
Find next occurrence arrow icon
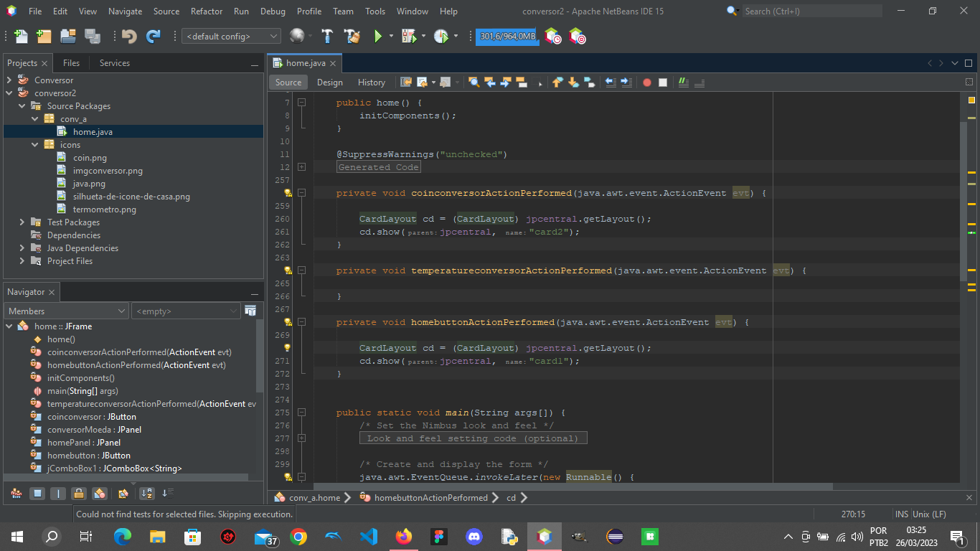click(x=506, y=83)
